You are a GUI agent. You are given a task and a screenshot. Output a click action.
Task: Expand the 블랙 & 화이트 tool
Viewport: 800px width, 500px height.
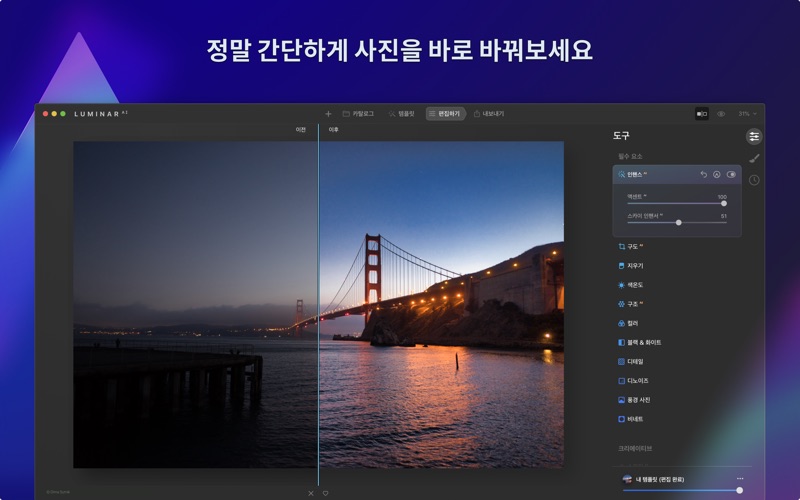point(639,342)
